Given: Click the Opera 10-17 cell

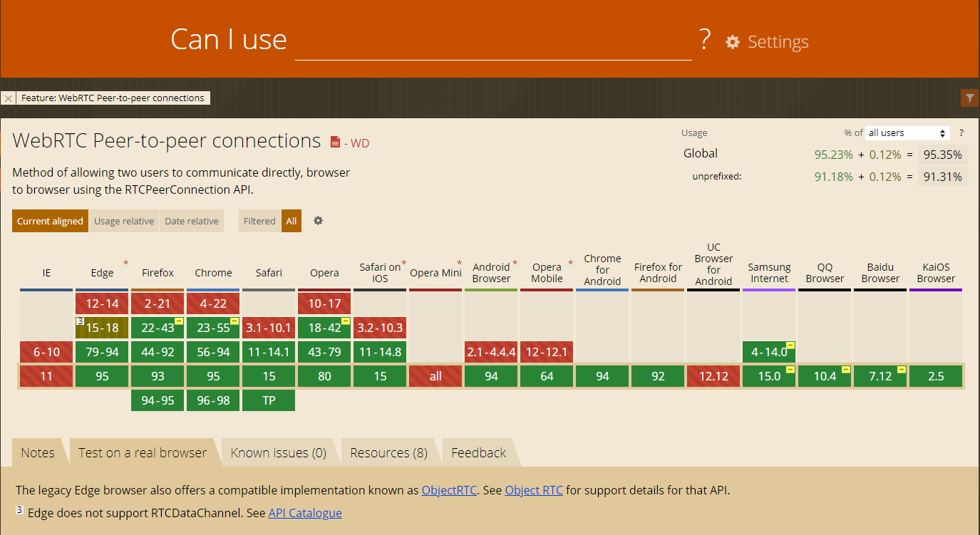Looking at the screenshot, I should tap(324, 303).
